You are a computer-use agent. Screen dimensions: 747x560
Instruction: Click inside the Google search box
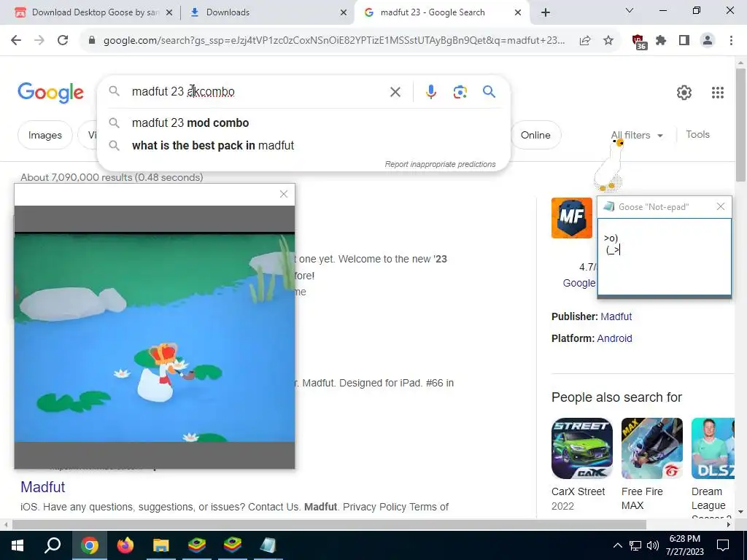(258, 91)
